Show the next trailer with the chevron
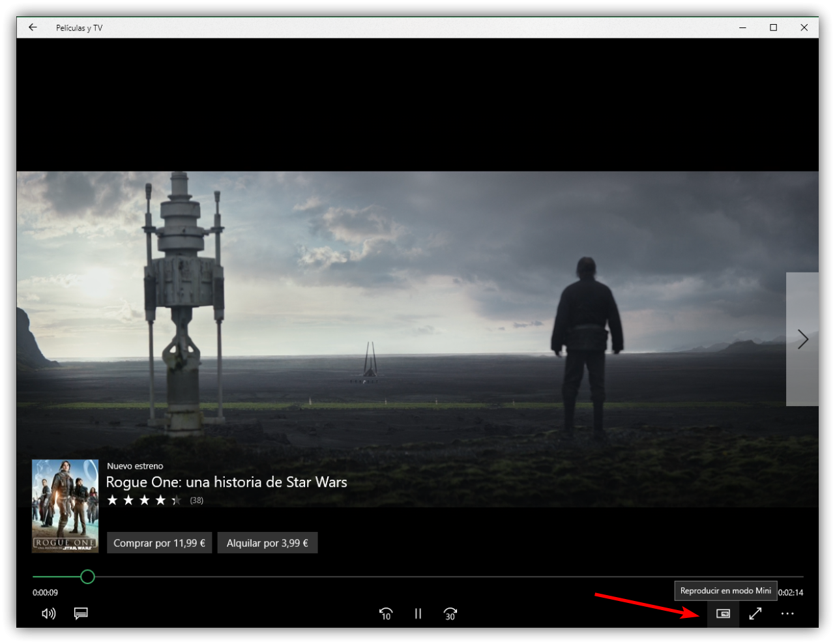 coord(802,339)
